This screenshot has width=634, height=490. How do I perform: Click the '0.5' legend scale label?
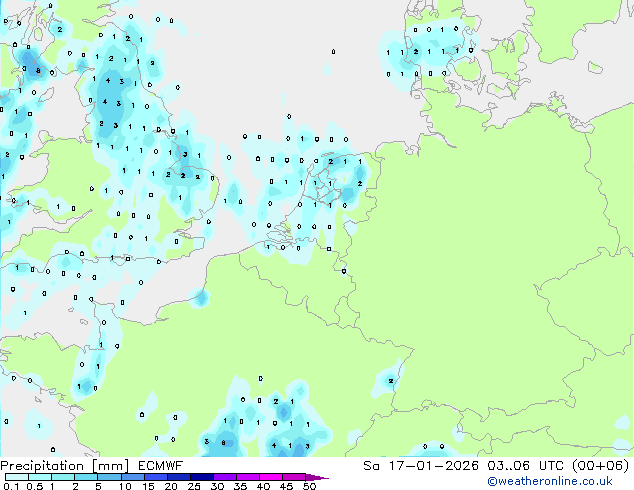[35, 486]
